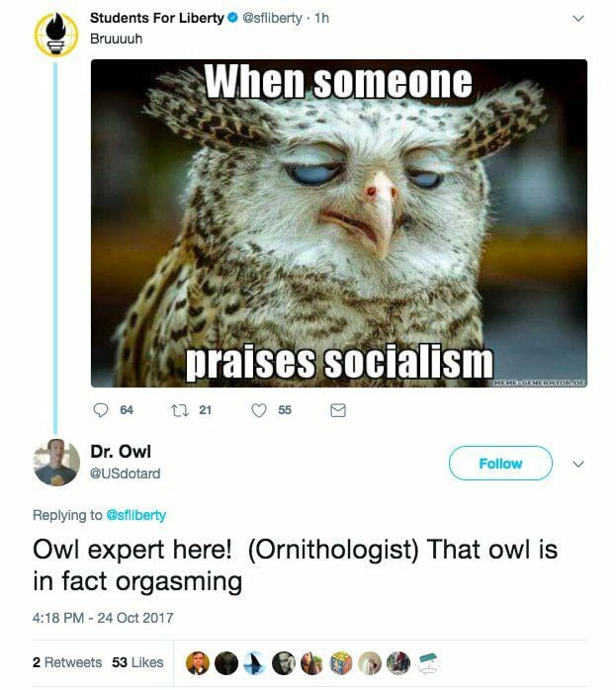Open the Students For Liberty display name
616x690 pixels.
pos(157,18)
